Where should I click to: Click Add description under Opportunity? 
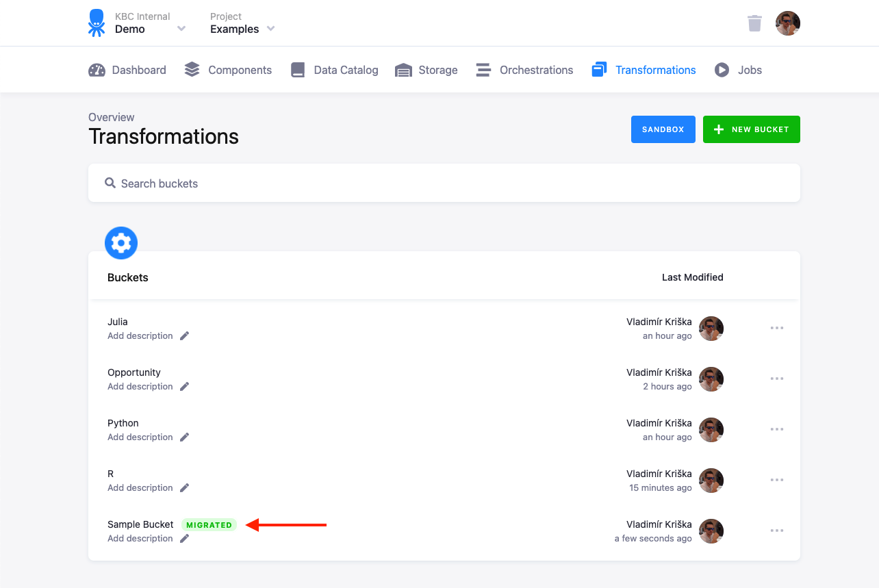pyautogui.click(x=140, y=387)
